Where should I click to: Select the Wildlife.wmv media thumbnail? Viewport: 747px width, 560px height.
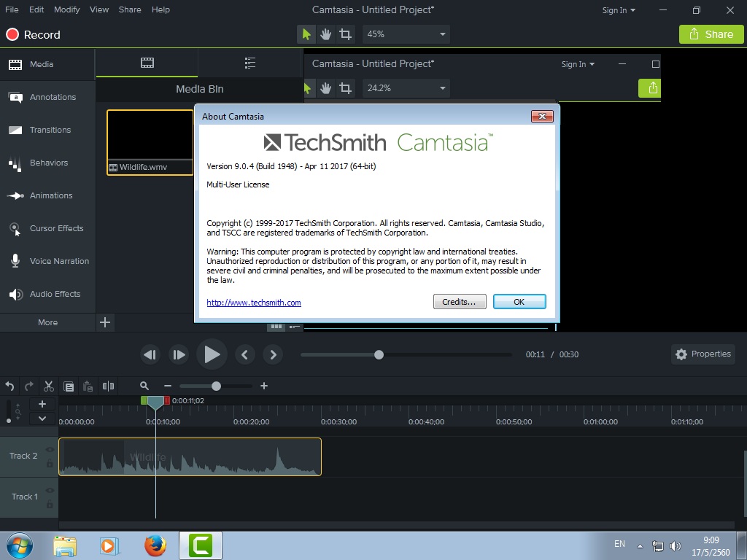150,142
